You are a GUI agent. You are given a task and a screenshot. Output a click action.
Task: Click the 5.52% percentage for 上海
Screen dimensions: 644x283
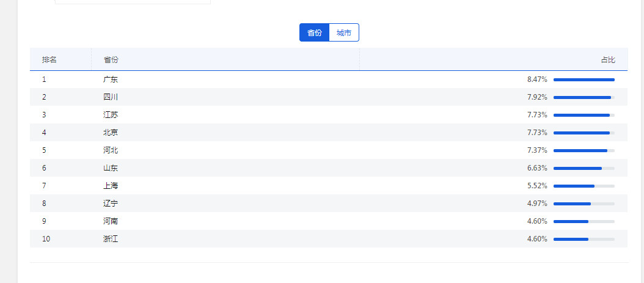tap(537, 186)
